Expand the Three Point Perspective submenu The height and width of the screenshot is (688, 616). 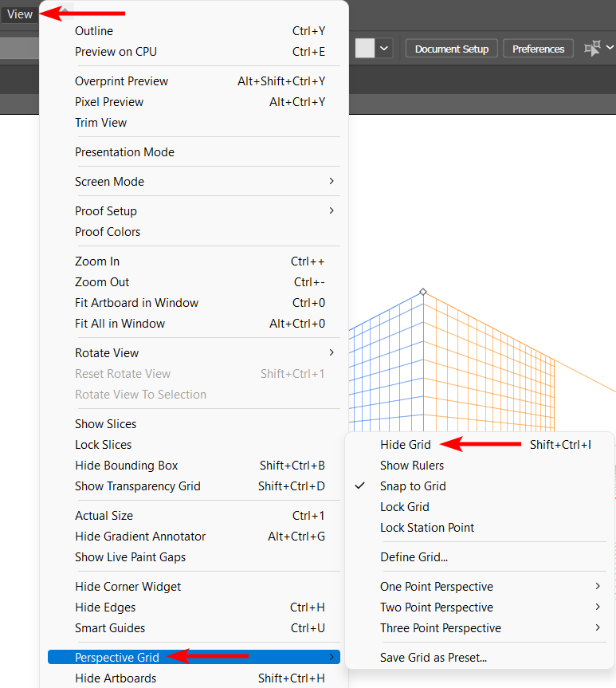(440, 628)
